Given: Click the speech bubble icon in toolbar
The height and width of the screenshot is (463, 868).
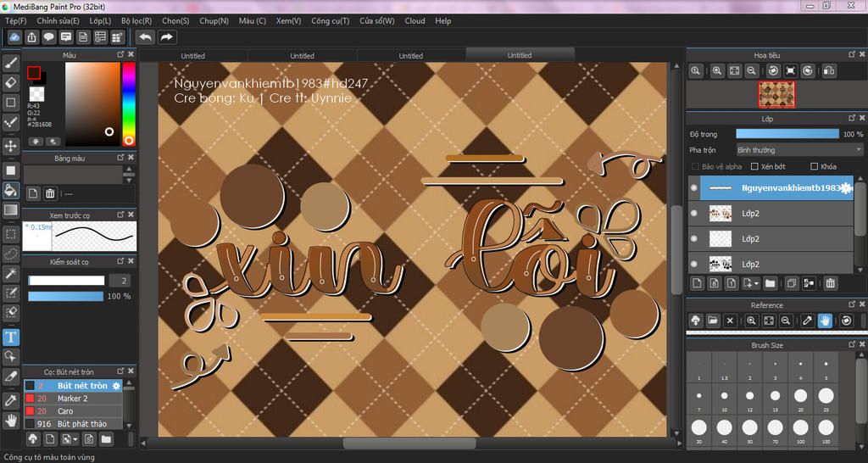Looking at the screenshot, I should point(49,37).
